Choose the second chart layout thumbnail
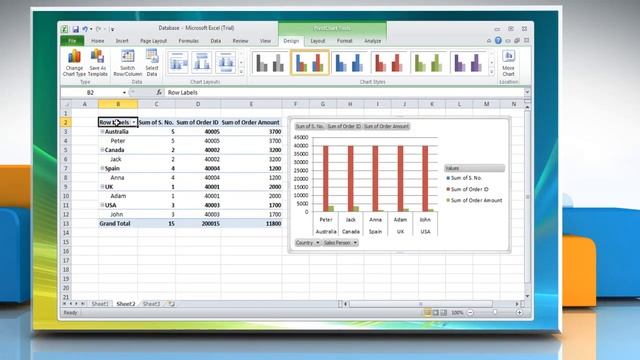Viewport: 640px width, 360px height. pyautogui.click(x=202, y=62)
